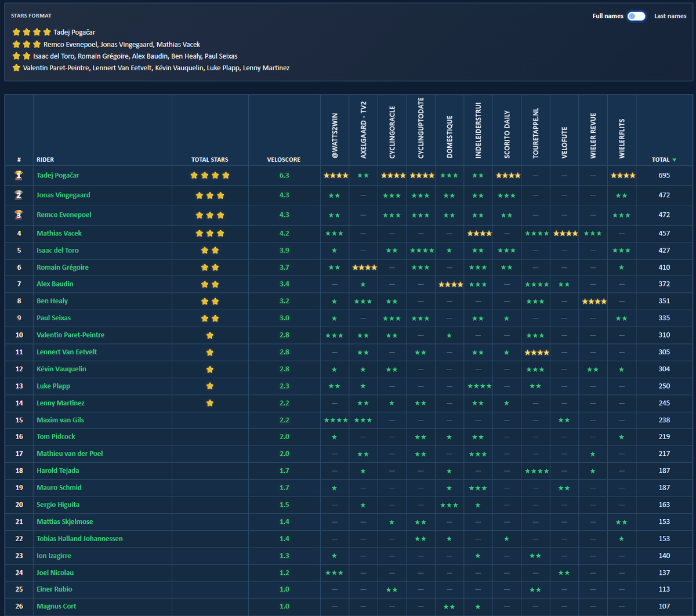Click the SCORITO DAILY column header
The width and height of the screenshot is (696, 616).
click(507, 135)
